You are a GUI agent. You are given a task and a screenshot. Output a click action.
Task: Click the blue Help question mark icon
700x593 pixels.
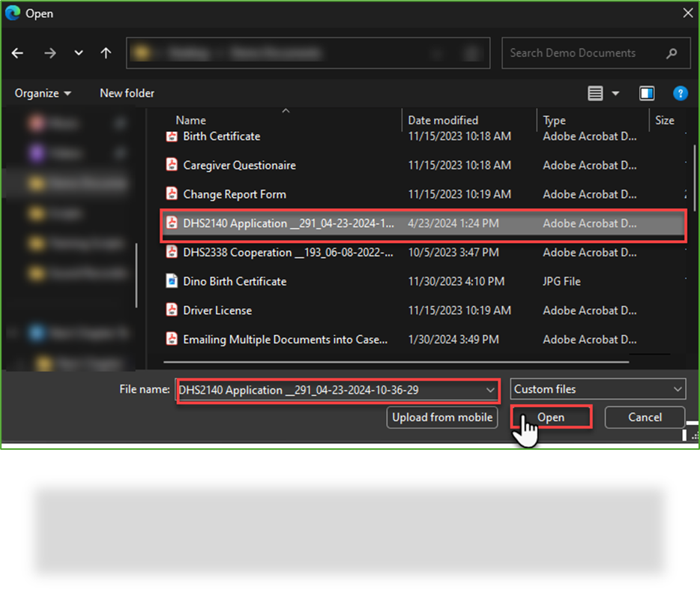(680, 92)
